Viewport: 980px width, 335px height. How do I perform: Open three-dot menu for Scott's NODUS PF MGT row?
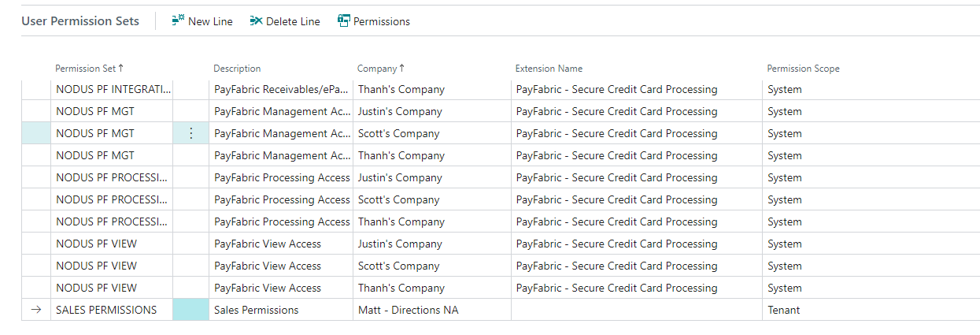(190, 134)
